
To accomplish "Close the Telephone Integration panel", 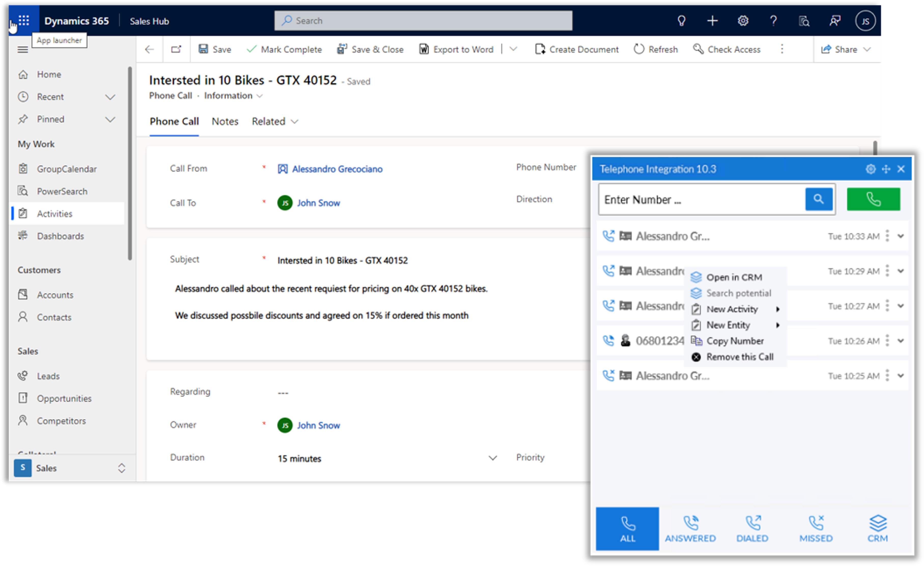I will (x=901, y=169).
